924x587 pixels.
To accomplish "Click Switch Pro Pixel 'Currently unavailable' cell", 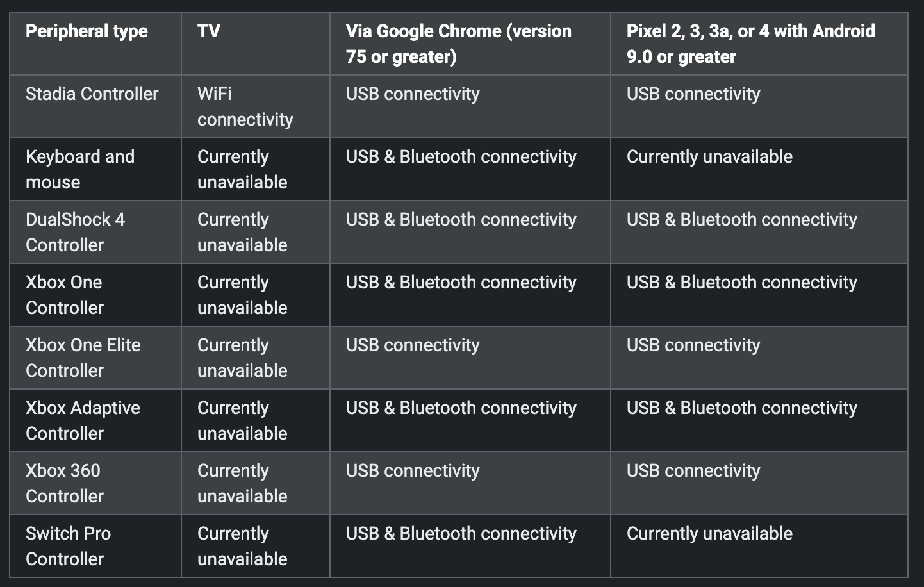I will point(709,534).
